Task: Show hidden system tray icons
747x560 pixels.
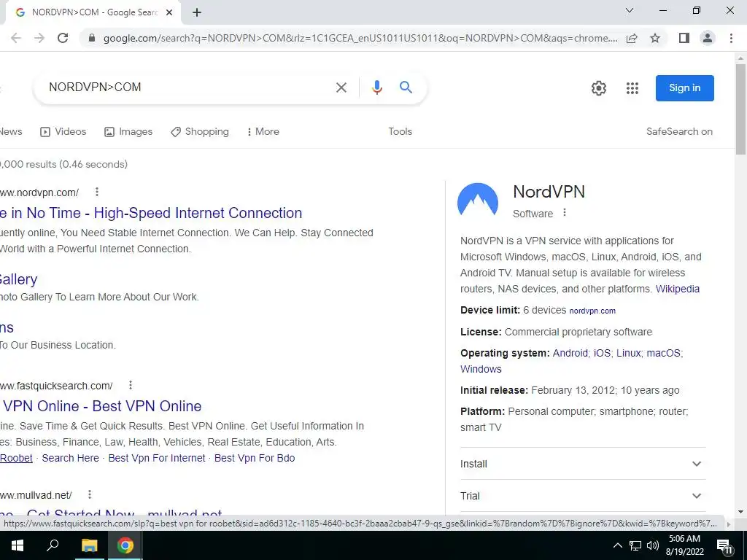Action: point(617,545)
